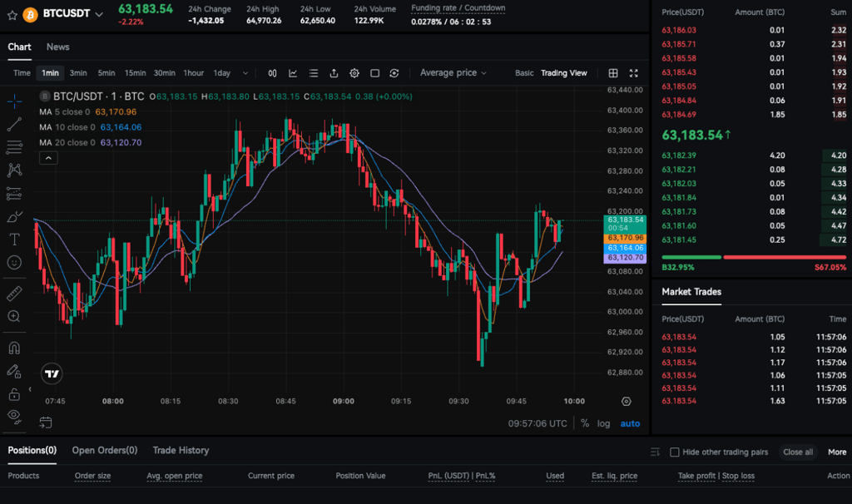Switch to the Chart tab
852x504 pixels.
tap(19, 47)
